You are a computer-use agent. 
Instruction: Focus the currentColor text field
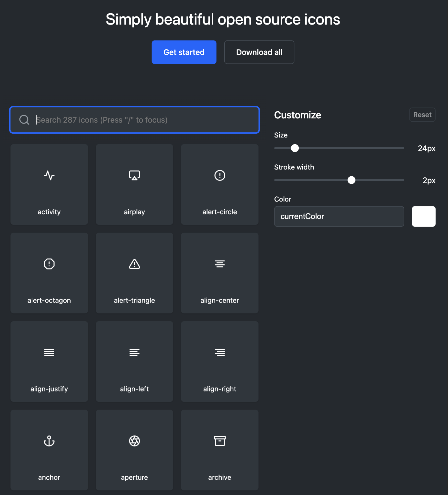339,216
